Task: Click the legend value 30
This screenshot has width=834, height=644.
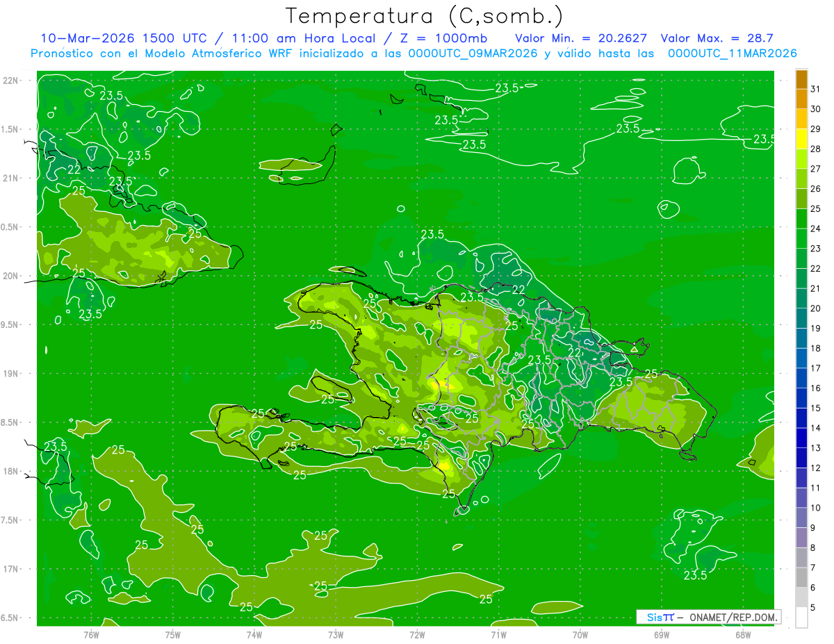Action: click(x=816, y=109)
